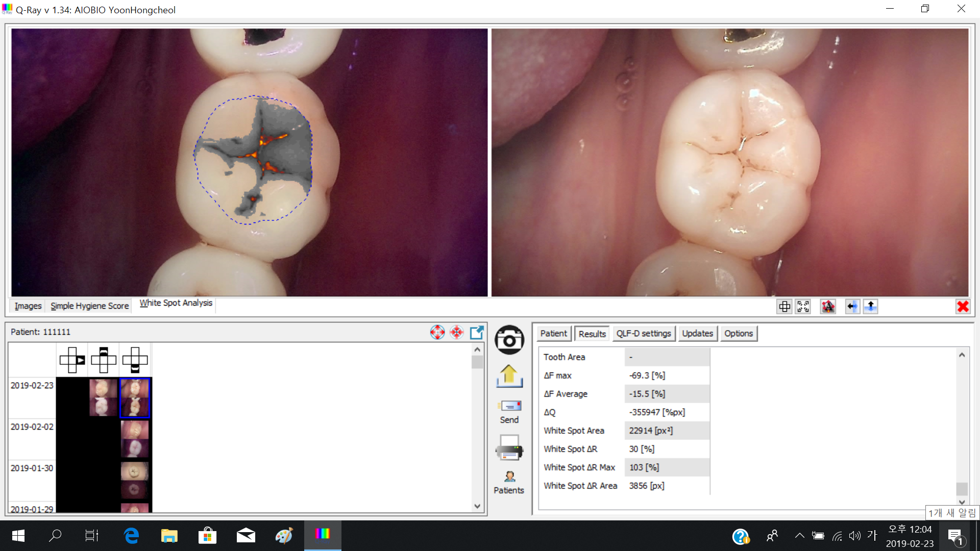The image size is (980, 551).
Task: Click the 2019-02-23 date row label
Action: click(32, 386)
